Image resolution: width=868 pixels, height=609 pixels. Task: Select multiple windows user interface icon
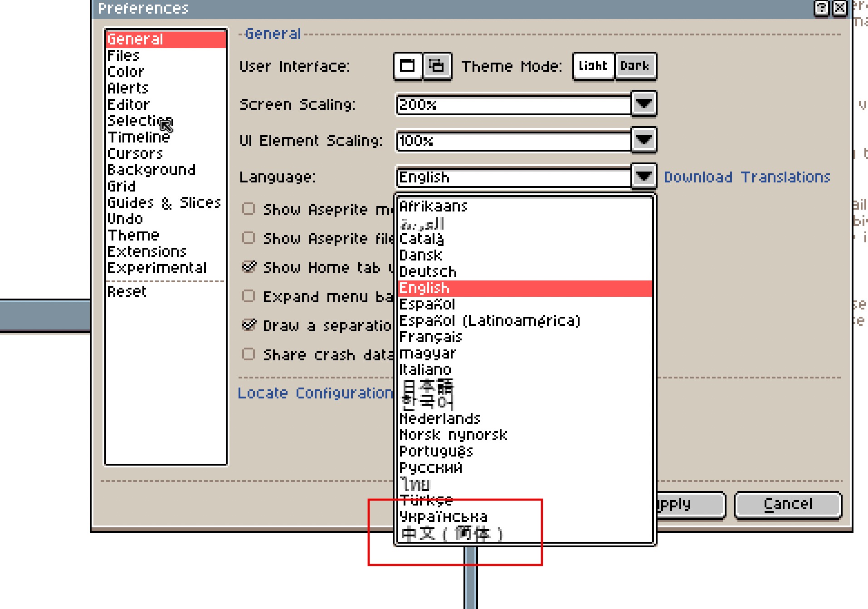437,66
